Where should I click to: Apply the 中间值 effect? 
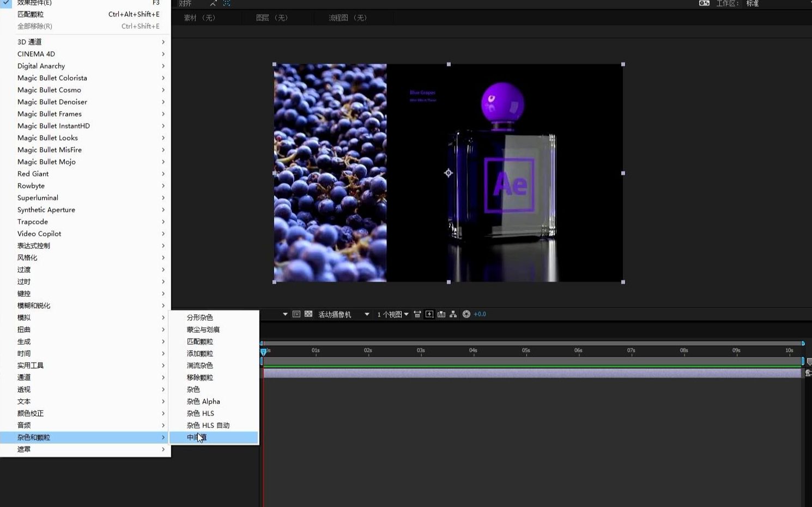(214, 437)
